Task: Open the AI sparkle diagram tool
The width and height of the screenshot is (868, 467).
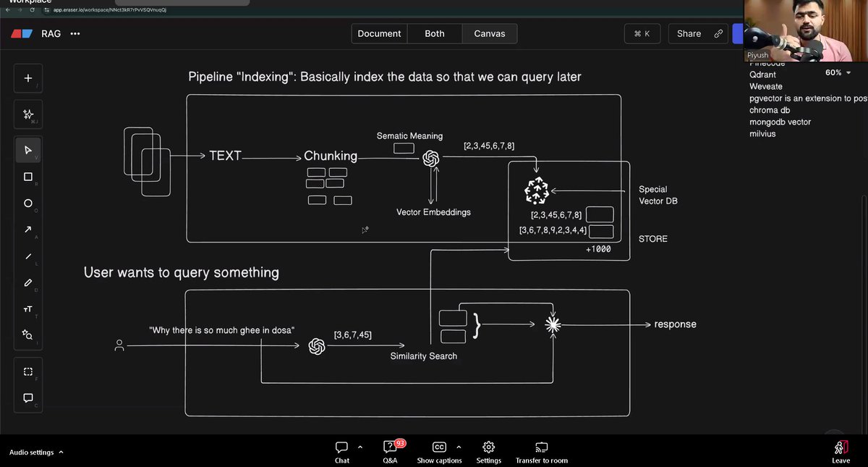Action: [x=28, y=114]
